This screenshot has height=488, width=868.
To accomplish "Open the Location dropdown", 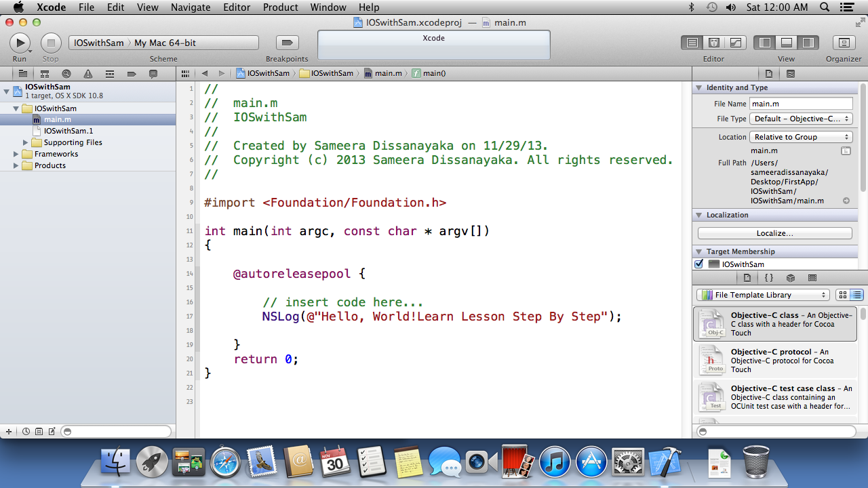I will (x=801, y=137).
